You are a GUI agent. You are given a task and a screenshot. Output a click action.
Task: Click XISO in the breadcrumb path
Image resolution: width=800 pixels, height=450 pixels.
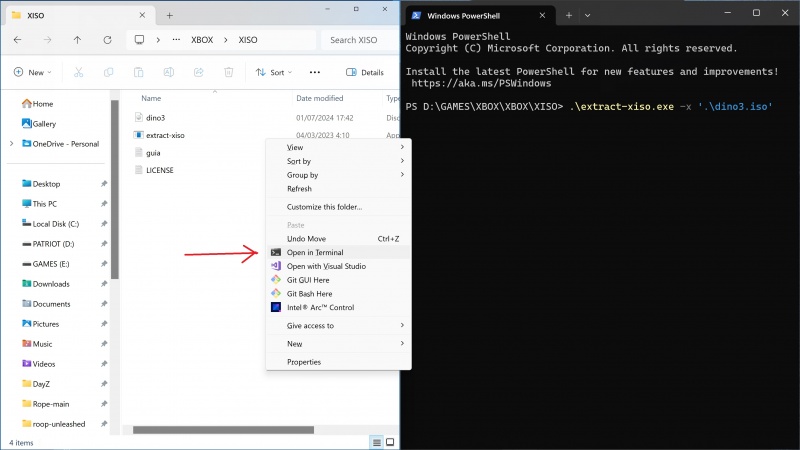248,40
